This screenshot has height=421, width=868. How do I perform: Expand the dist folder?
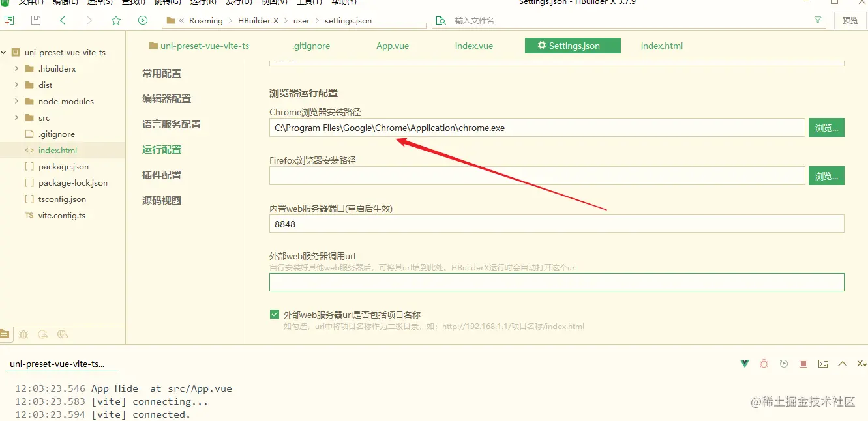pos(17,85)
